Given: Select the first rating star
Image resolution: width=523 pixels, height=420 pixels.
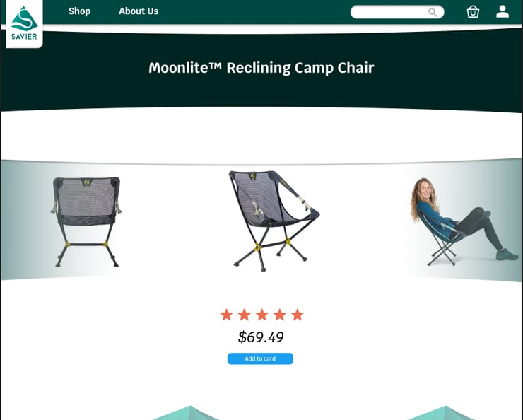Looking at the screenshot, I should click(226, 315).
